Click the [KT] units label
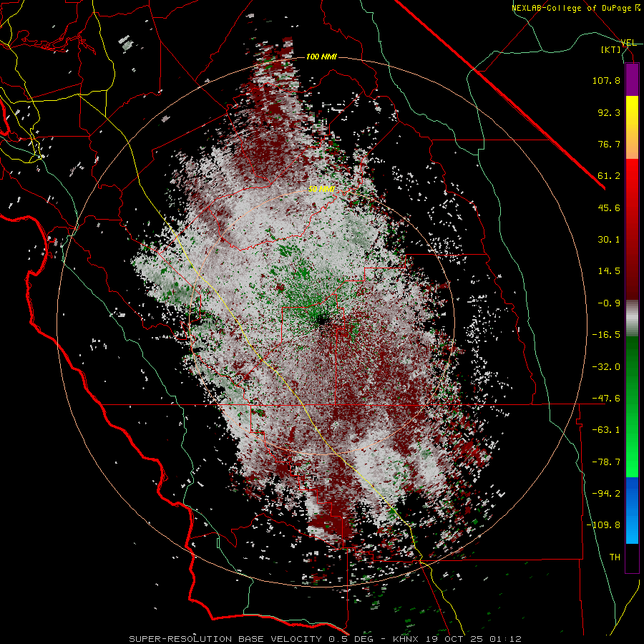The width and height of the screenshot is (644, 644). pos(611,49)
